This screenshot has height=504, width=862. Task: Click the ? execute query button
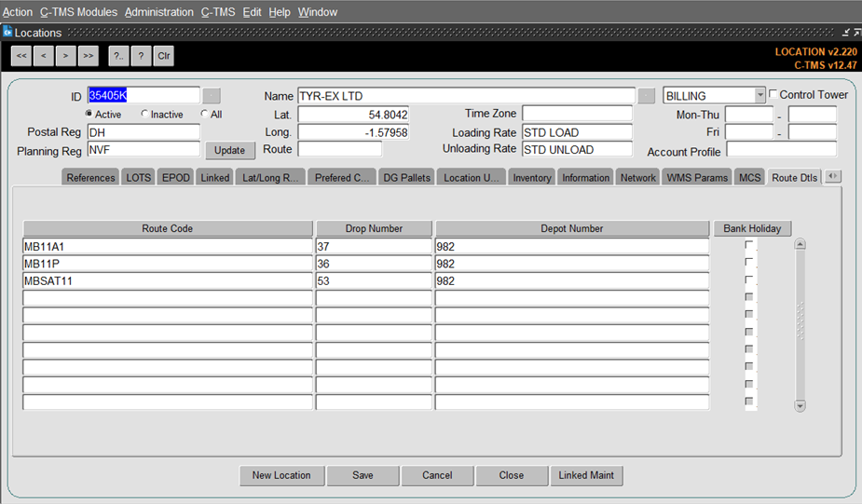pos(142,56)
